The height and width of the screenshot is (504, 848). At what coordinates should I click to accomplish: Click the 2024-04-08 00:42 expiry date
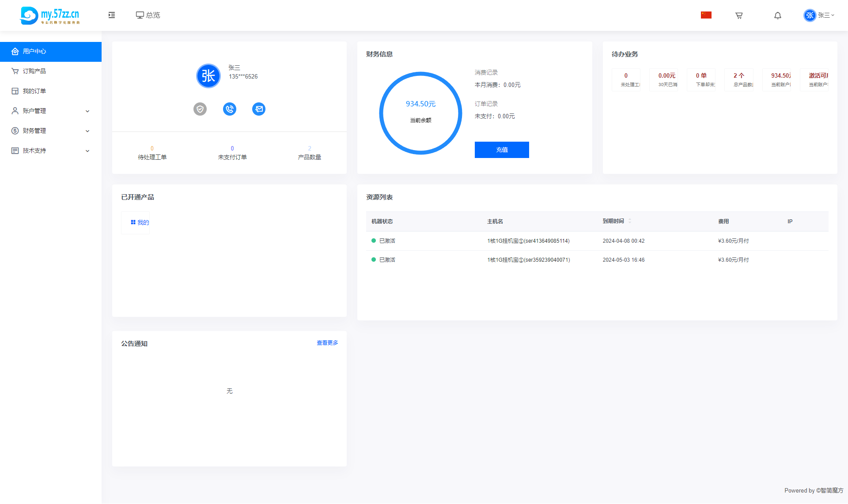(x=624, y=241)
